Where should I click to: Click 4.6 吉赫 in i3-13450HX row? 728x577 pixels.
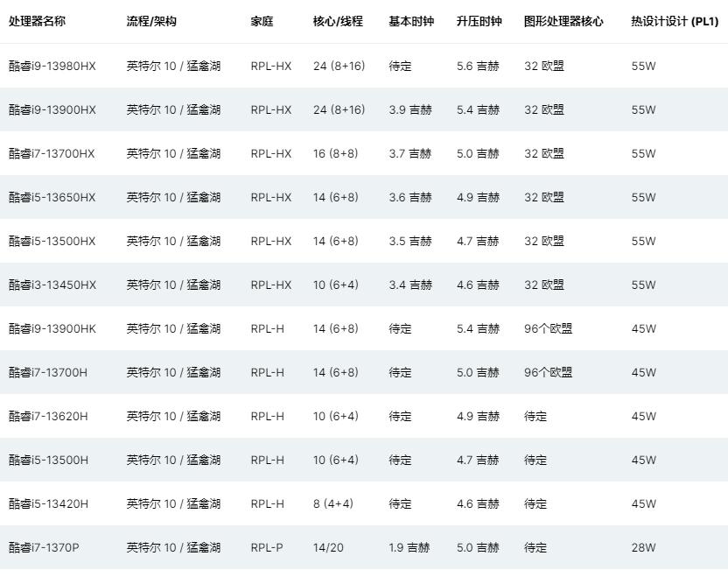click(x=479, y=285)
